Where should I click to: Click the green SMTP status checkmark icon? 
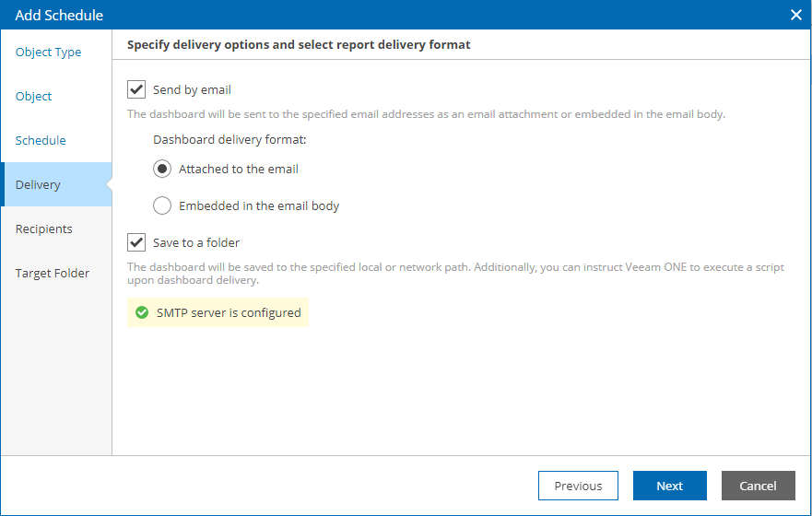coord(141,312)
